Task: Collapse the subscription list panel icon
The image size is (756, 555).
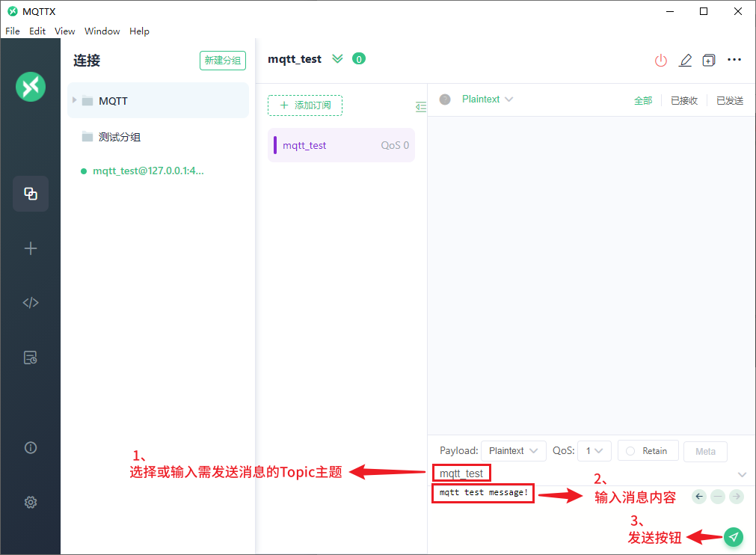Action: tap(421, 106)
